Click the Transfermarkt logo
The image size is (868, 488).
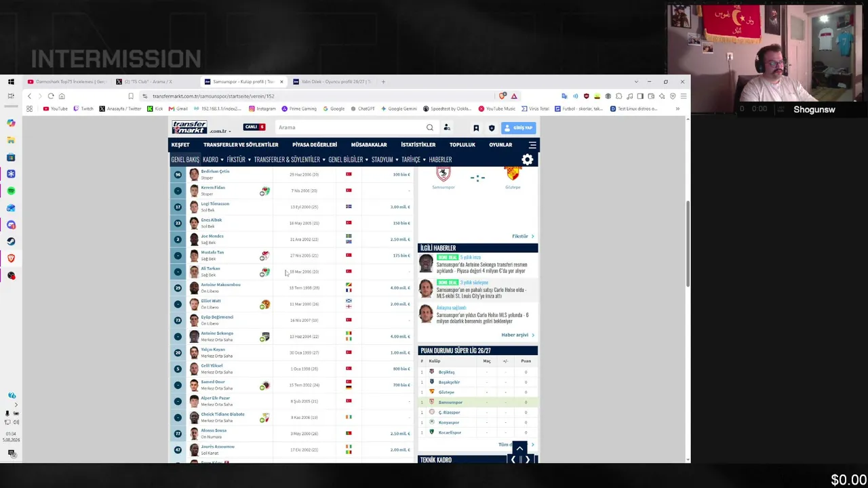(x=189, y=127)
